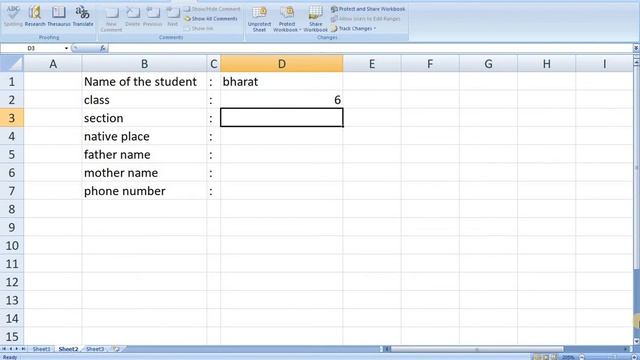Select row 8 header
The width and height of the screenshot is (640, 360).
click(11, 209)
